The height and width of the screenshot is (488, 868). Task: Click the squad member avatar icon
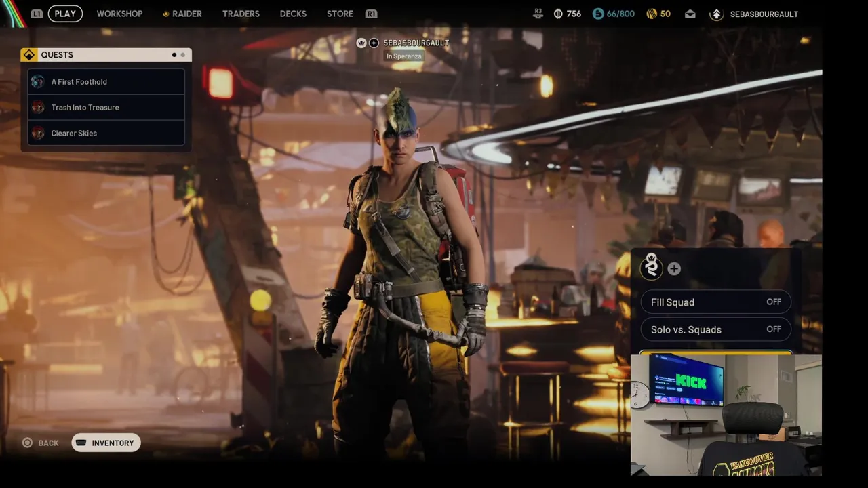pyautogui.click(x=652, y=268)
